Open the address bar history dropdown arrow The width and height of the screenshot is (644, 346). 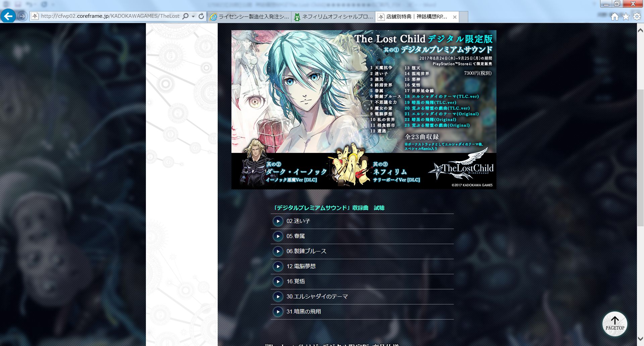(193, 16)
